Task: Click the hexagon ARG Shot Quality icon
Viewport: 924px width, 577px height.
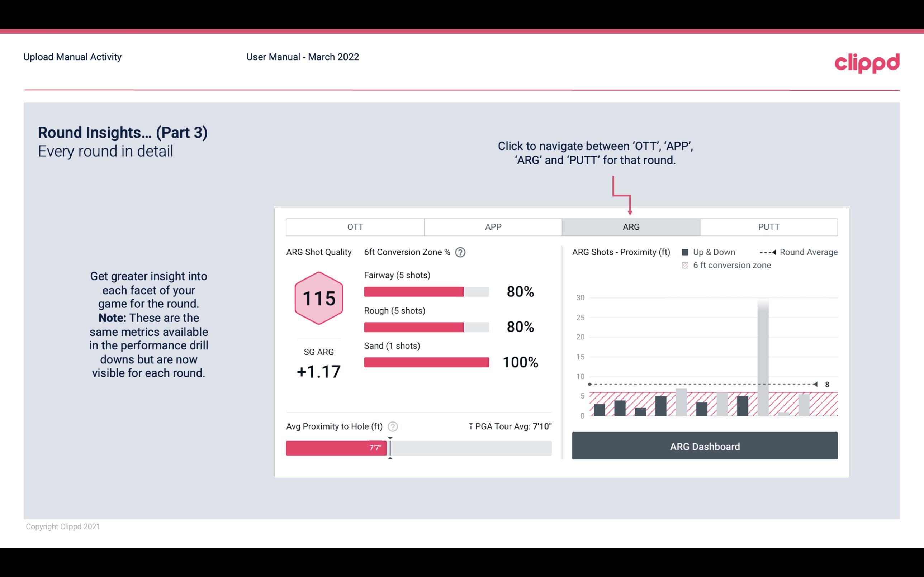Action: tap(318, 299)
